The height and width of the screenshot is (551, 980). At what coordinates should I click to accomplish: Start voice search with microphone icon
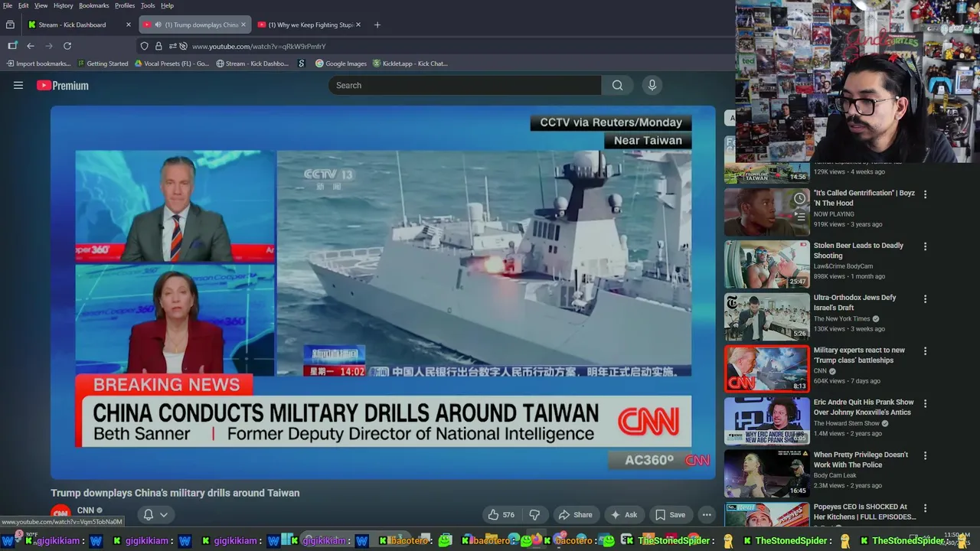click(652, 85)
